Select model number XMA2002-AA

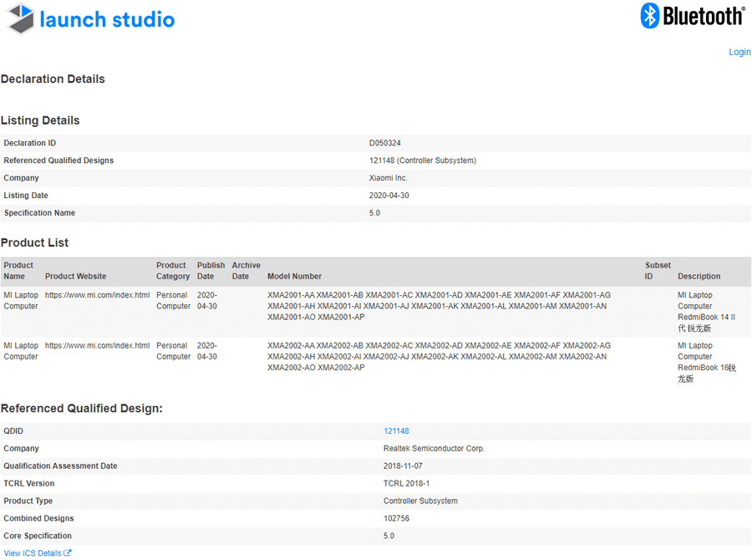click(x=291, y=345)
